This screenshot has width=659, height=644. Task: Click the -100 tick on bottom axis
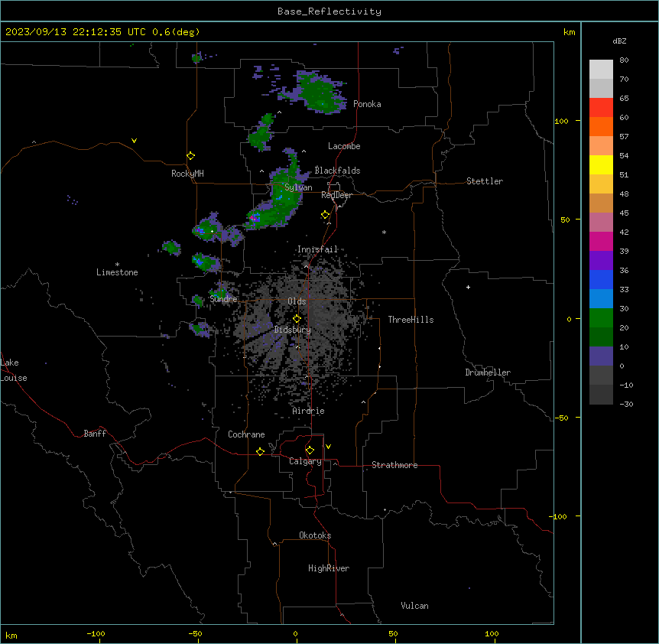(96, 633)
